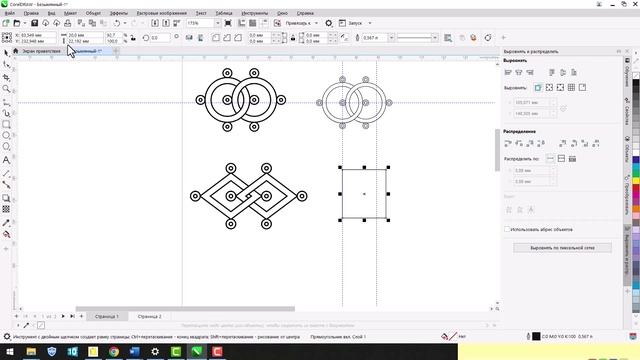The width and height of the screenshot is (640, 360).
Task: Open the Объект menu
Action: 93,13
